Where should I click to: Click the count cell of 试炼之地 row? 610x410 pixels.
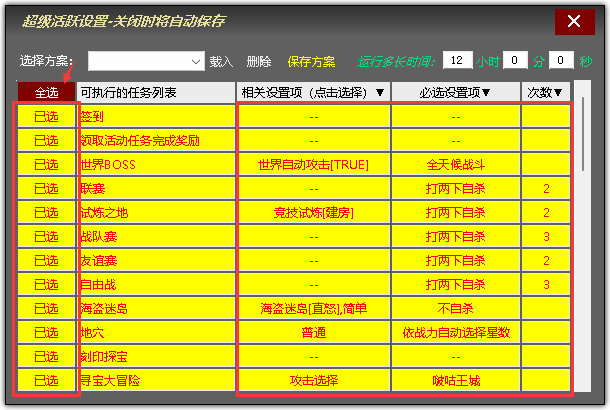coord(546,213)
